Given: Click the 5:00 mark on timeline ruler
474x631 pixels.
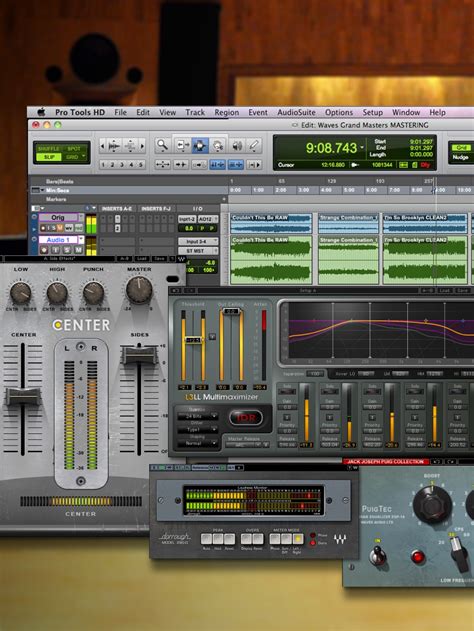Looking at the screenshot, I should pos(348,190).
